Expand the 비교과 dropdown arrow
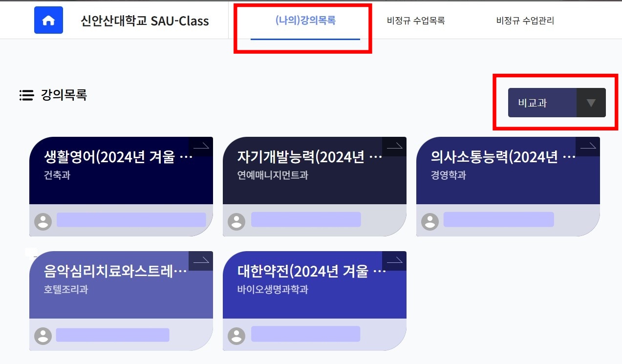 pyautogui.click(x=591, y=103)
